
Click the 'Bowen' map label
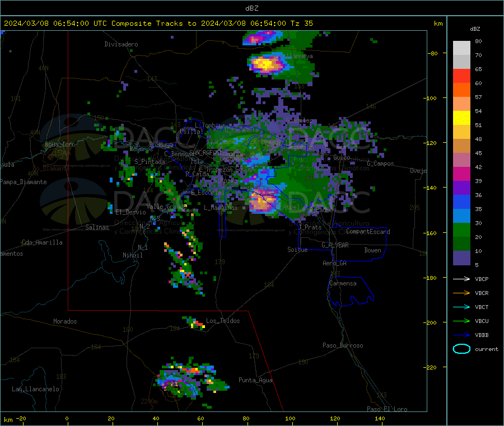(372, 250)
